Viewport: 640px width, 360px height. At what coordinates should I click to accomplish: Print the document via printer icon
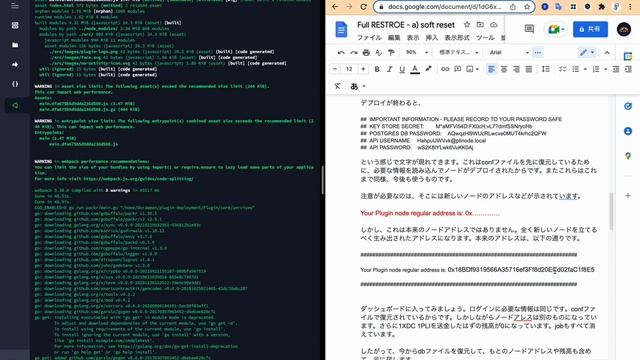[x=366, y=53]
